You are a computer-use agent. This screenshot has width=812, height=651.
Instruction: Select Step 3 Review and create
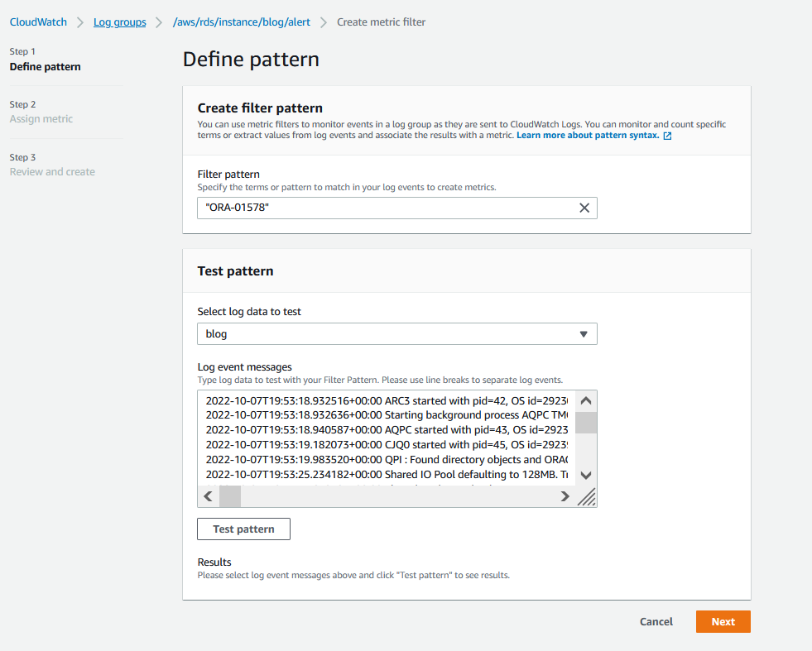pyautogui.click(x=52, y=172)
